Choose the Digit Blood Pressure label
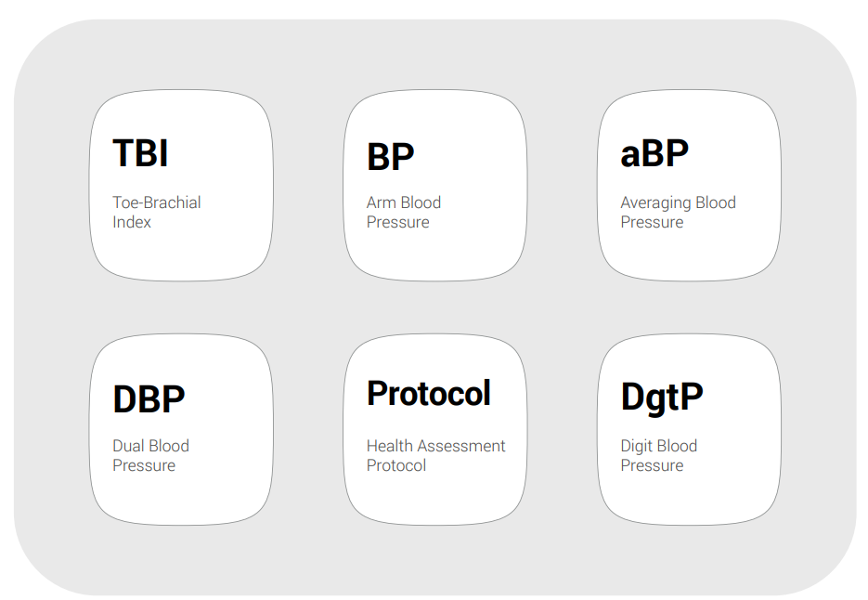The height and width of the screenshot is (600, 868). click(658, 455)
